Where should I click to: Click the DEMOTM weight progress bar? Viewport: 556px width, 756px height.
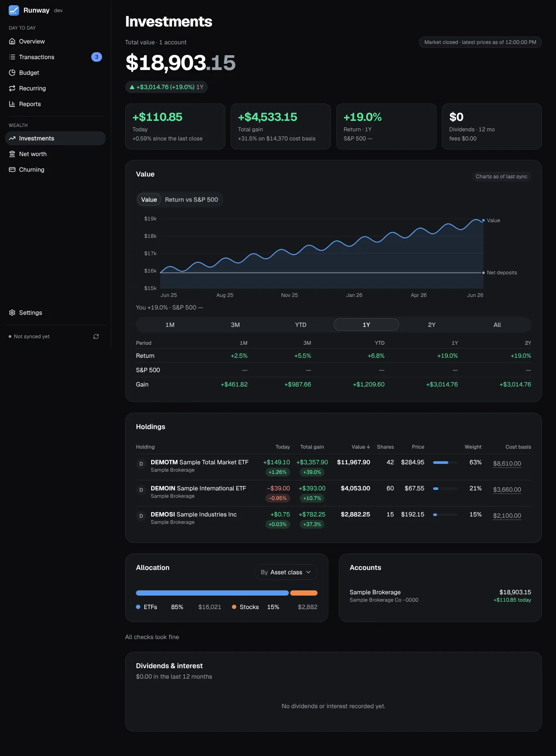(x=445, y=463)
